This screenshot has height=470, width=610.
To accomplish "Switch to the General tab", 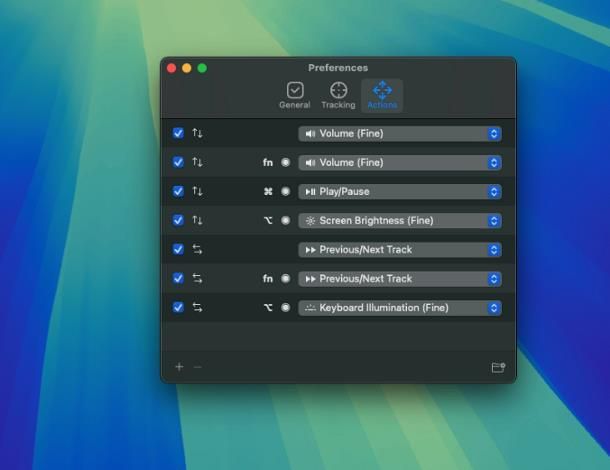I will click(294, 96).
